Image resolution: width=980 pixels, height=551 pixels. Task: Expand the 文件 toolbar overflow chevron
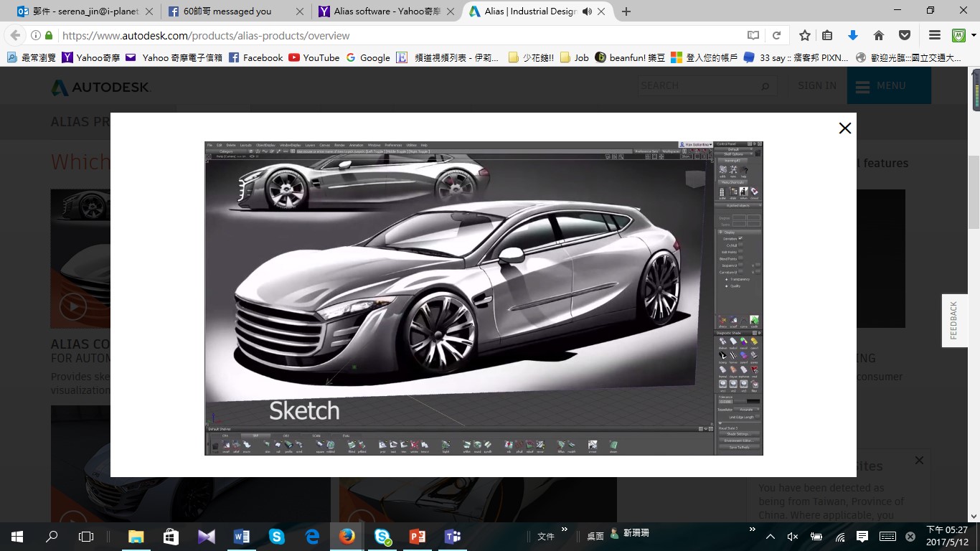[565, 529]
